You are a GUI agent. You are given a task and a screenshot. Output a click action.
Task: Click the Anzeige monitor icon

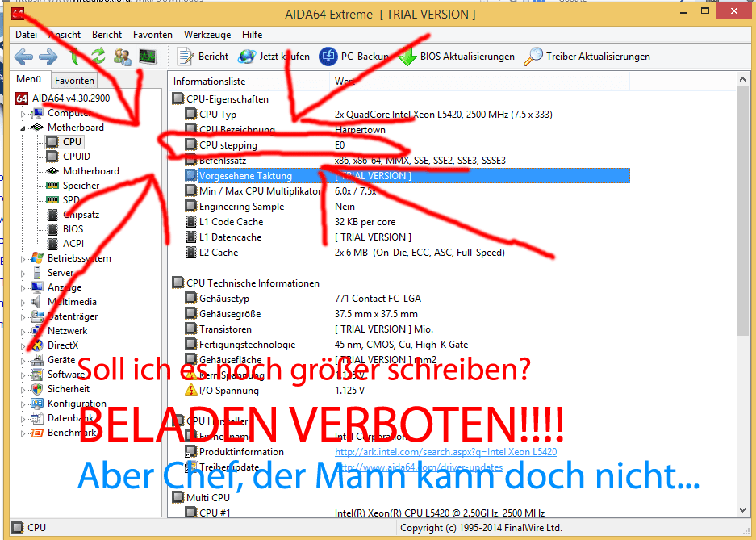36,287
